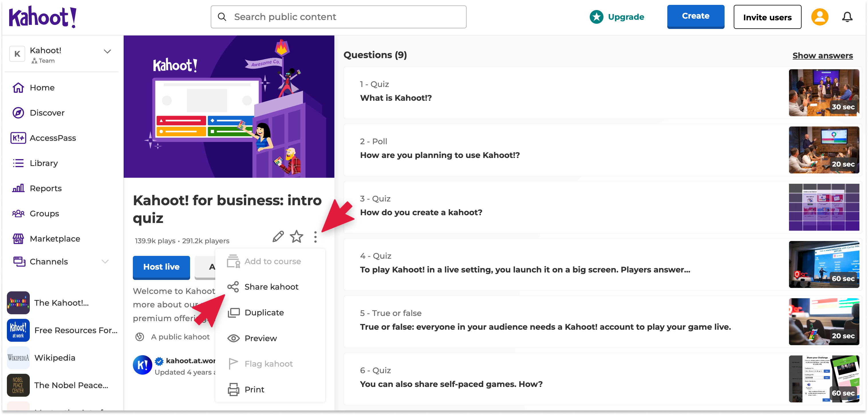
Task: Select Preview from the menu
Action: (270, 338)
